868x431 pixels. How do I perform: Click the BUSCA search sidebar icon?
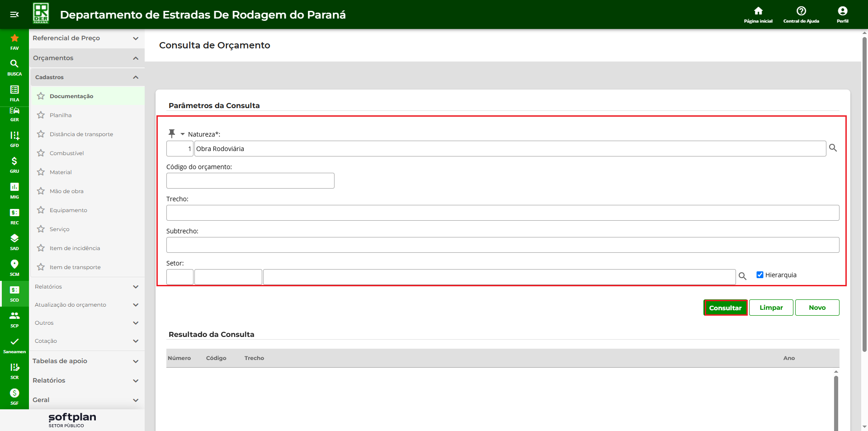click(14, 67)
